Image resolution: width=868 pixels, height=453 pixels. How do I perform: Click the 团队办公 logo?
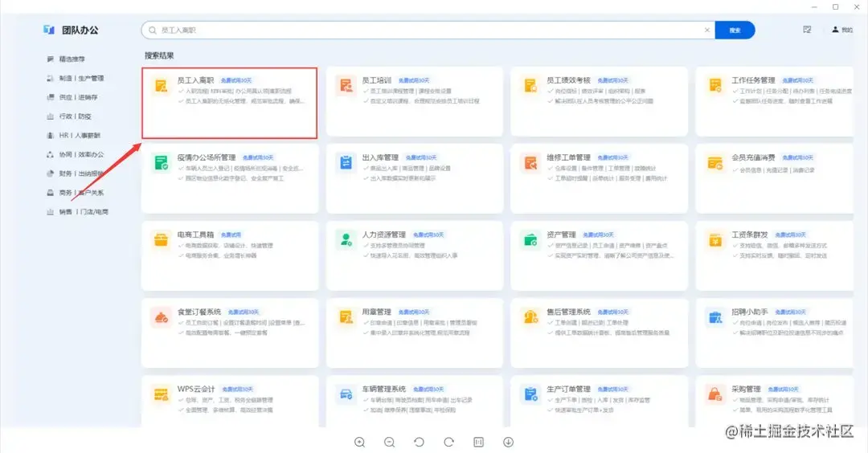tap(71, 30)
